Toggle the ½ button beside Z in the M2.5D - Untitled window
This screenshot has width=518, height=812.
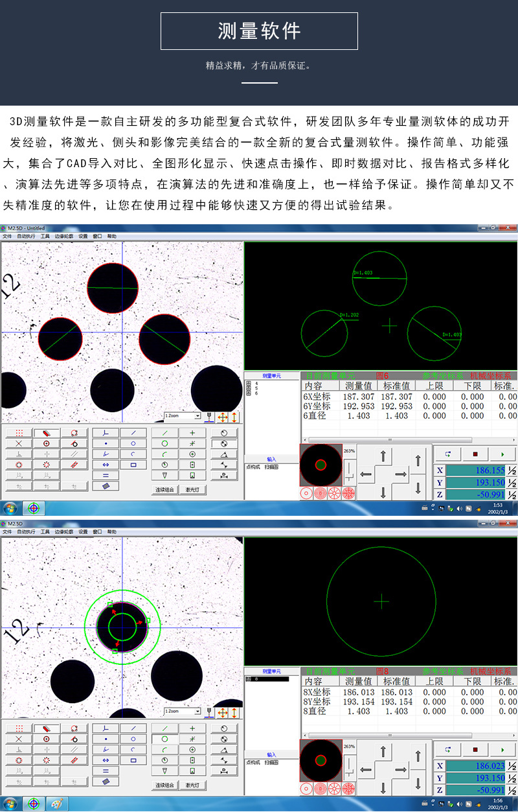(512, 495)
